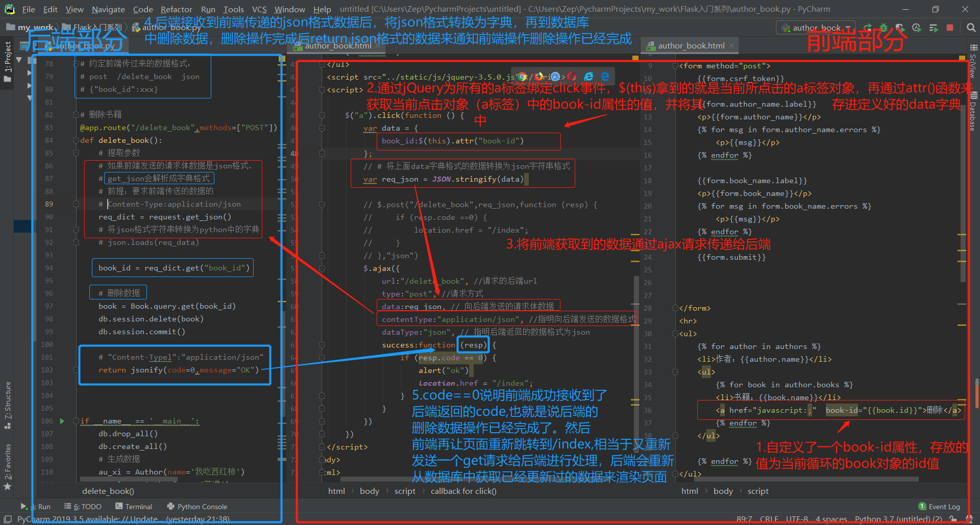Click the my_work breadcrumb in navigation bar
This screenshot has width=980, height=525.
pos(30,27)
